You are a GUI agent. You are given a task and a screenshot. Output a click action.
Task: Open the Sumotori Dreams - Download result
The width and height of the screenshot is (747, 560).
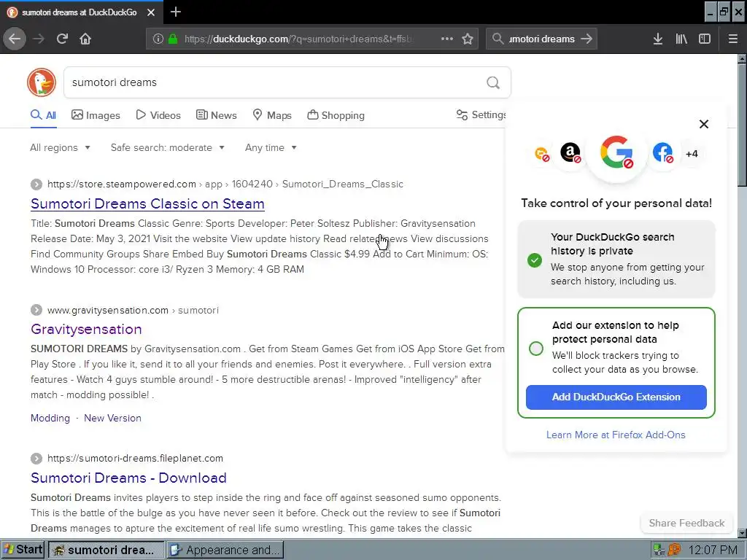[128, 478]
